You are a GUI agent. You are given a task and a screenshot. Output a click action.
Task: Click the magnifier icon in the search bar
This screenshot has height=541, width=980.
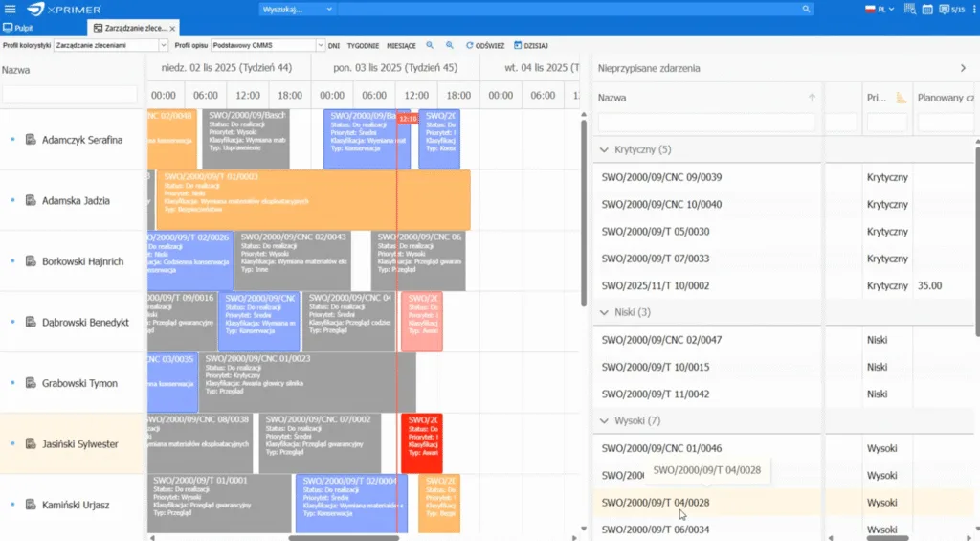[807, 10]
